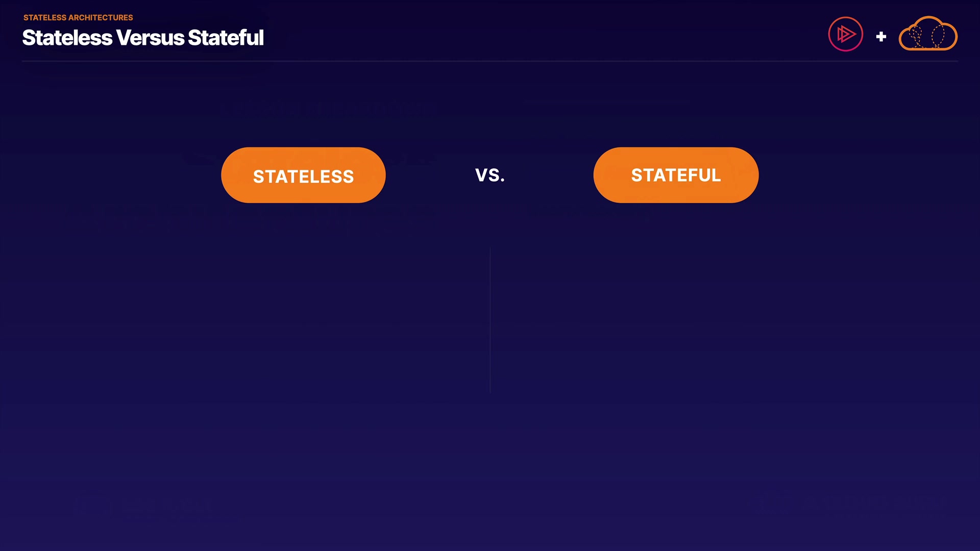Select the orange STATEFUL pill

pos(676,175)
